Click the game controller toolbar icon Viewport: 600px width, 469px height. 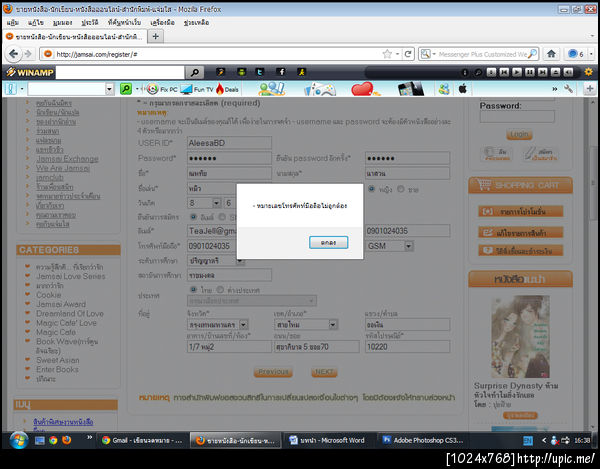320,89
